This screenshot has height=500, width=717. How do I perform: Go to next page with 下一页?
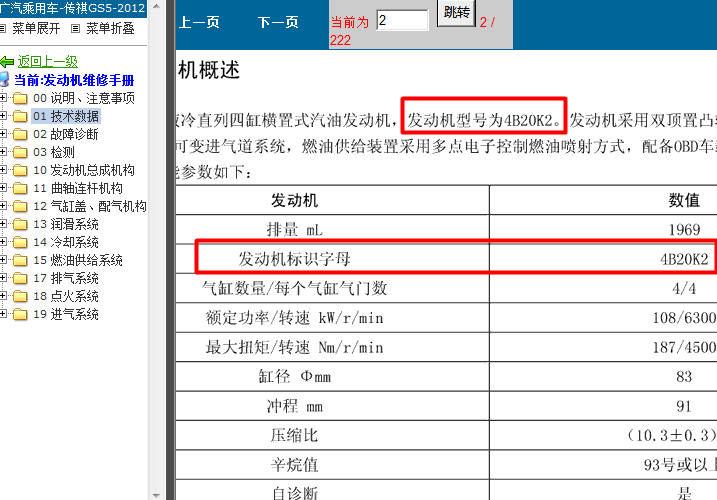point(278,22)
